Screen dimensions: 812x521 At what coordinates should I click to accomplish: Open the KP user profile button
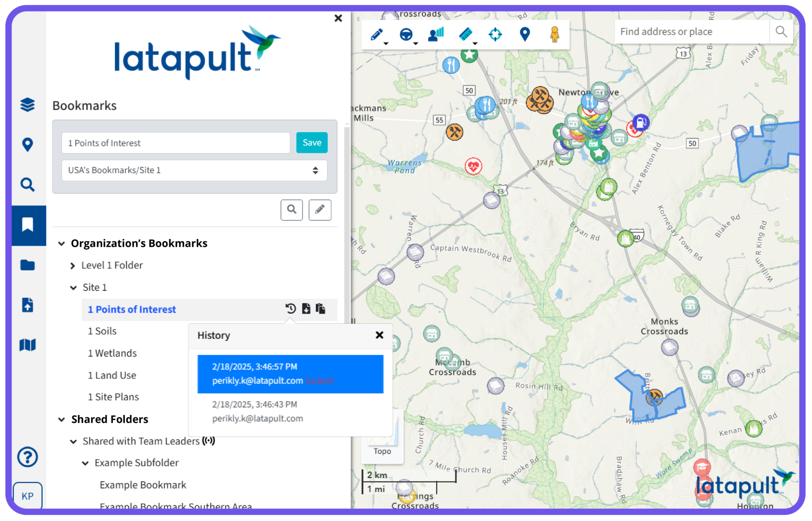[27, 496]
